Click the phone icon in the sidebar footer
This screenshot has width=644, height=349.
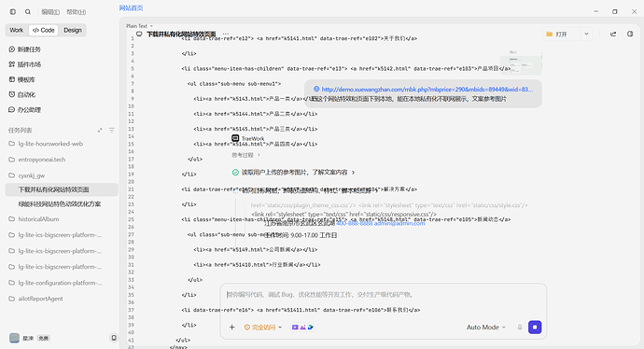click(114, 338)
